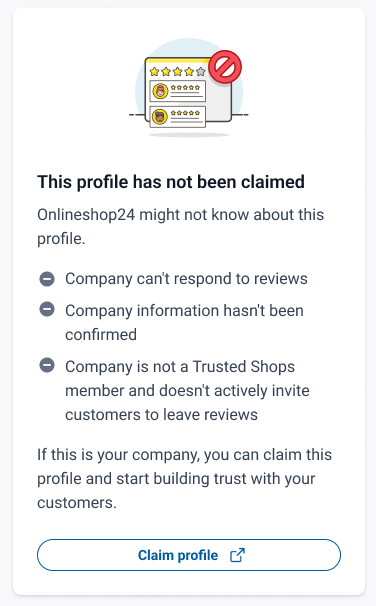Click the yellow top bar of illustrated window
The width and height of the screenshot is (376, 606).
pyautogui.click(x=177, y=60)
